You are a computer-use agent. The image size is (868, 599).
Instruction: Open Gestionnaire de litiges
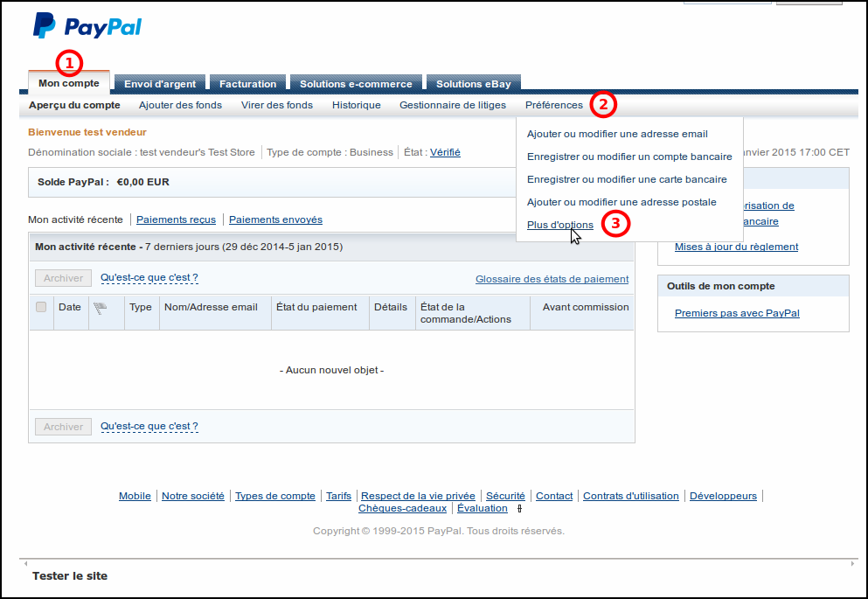pyautogui.click(x=452, y=105)
